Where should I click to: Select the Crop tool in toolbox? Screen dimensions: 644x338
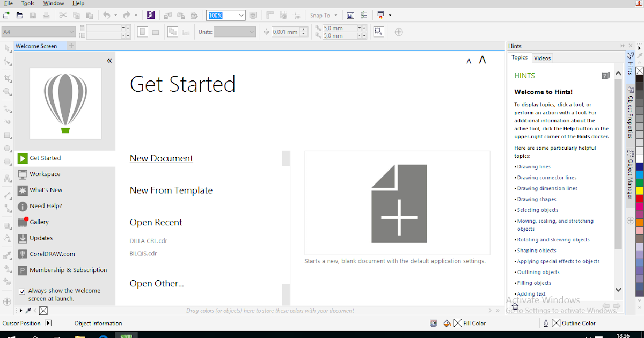8,77
